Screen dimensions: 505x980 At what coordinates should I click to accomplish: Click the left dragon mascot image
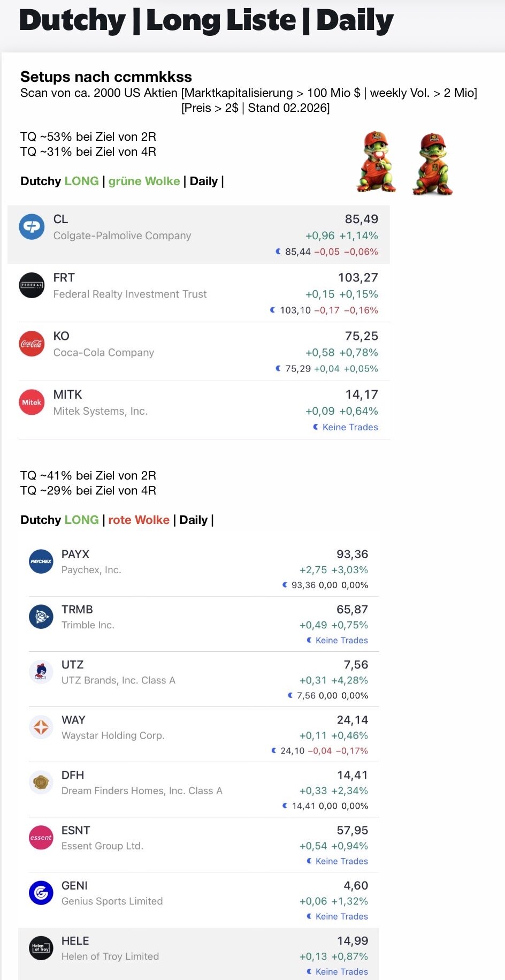pyautogui.click(x=376, y=162)
